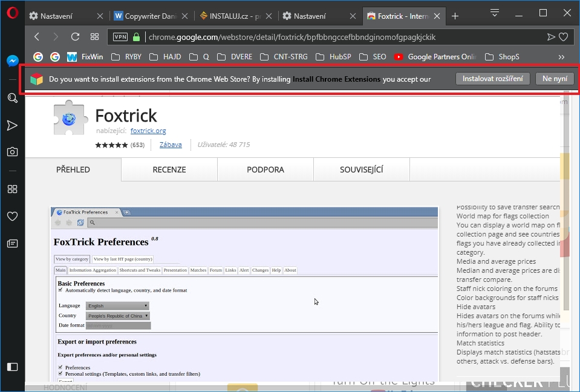The width and height of the screenshot is (580, 392).
Task: Expand the CNT-STRG bookmarks folder
Action: point(284,57)
